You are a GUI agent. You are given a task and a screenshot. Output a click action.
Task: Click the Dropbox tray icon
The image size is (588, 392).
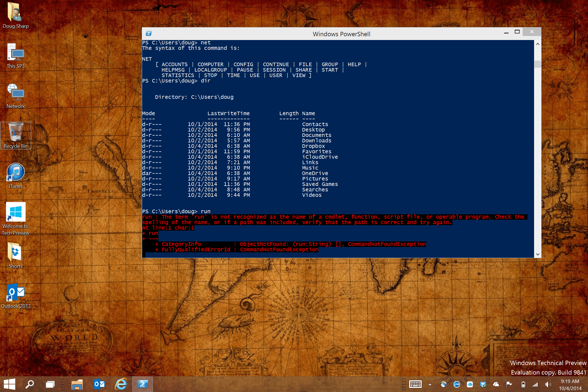(x=483, y=384)
